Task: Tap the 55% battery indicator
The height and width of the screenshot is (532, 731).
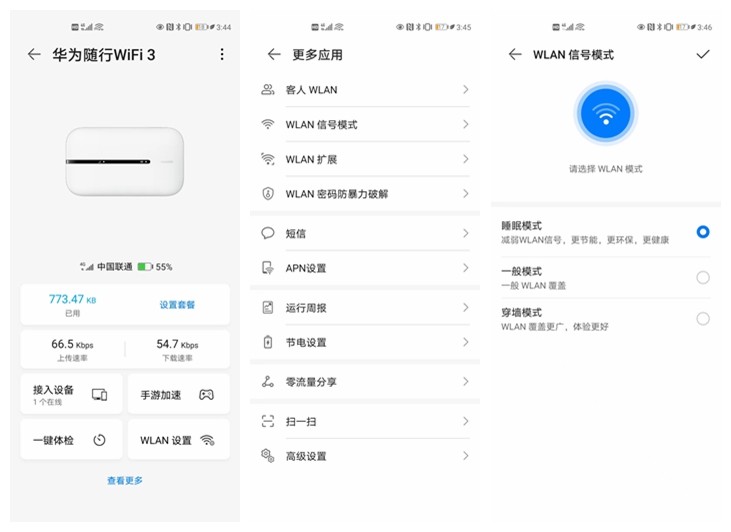Action: pyautogui.click(x=155, y=267)
